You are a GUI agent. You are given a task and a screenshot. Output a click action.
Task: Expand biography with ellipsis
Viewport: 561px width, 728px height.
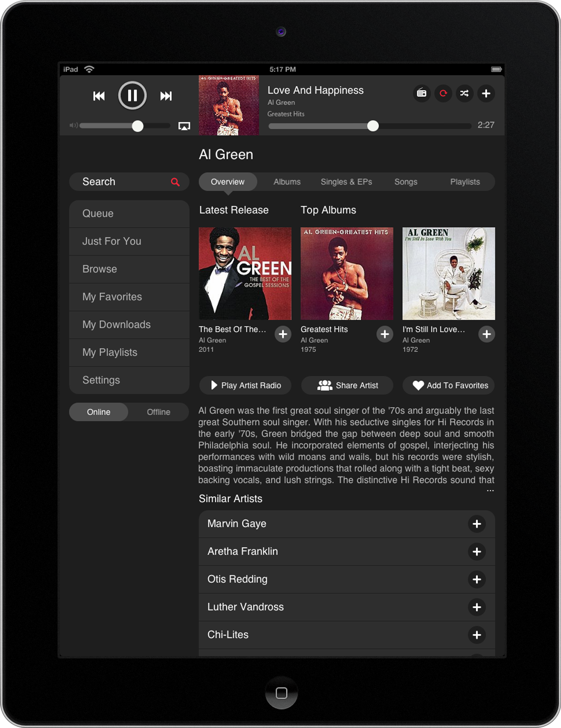coord(490,491)
